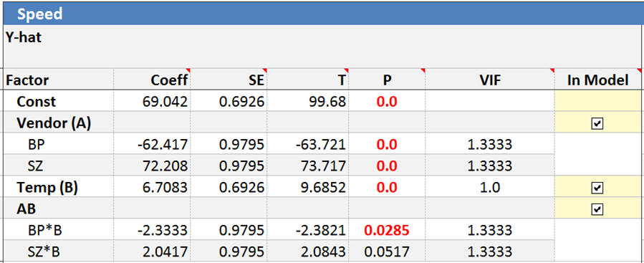Disable AB interaction In Model checkbox
644x263 pixels.
click(597, 209)
